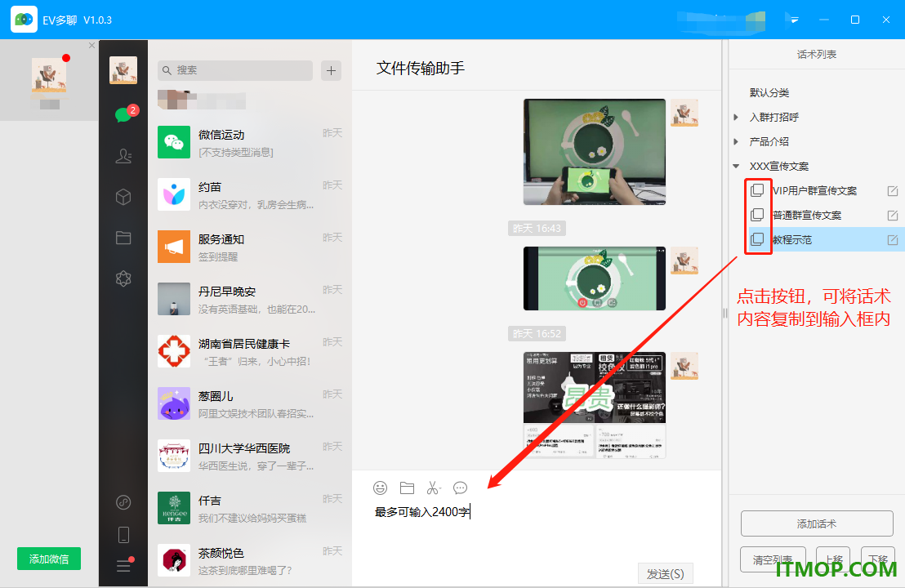The height and width of the screenshot is (588, 905).
Task: Open the hamburger settings menu in sidebar
Action: (x=123, y=565)
